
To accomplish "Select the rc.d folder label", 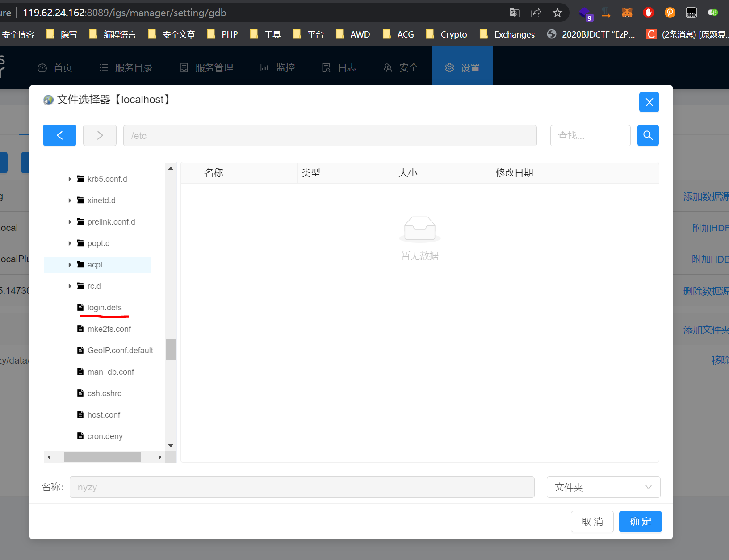I will tap(94, 286).
